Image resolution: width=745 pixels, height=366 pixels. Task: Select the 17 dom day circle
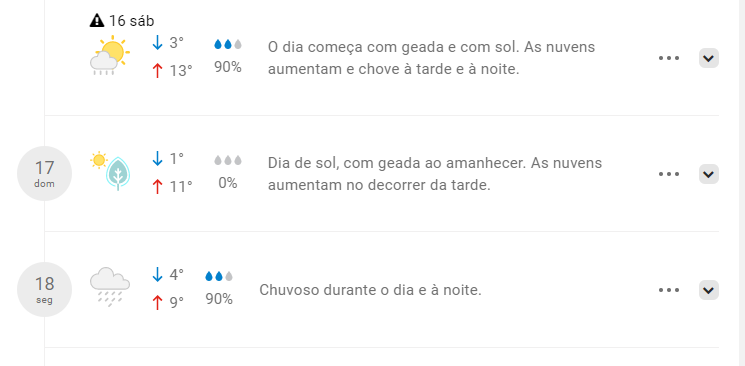(x=45, y=173)
